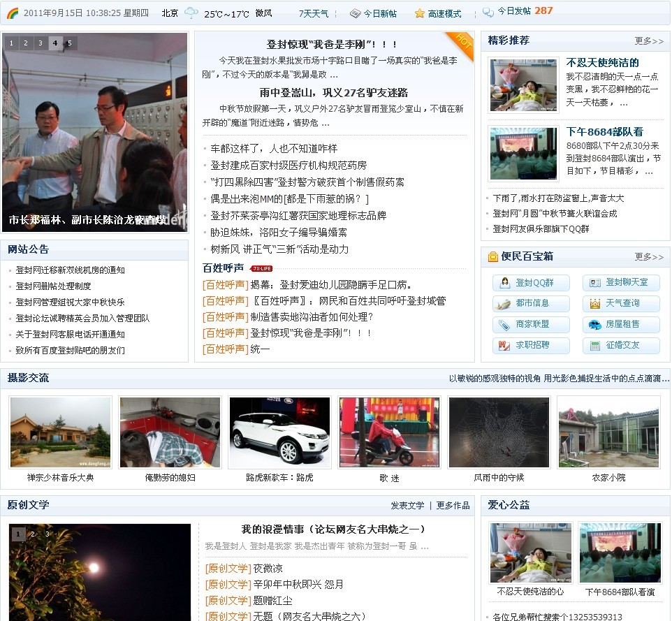This screenshot has height=621, width=672.
Task: Click the 求职招聘 button
Action: pyautogui.click(x=531, y=346)
